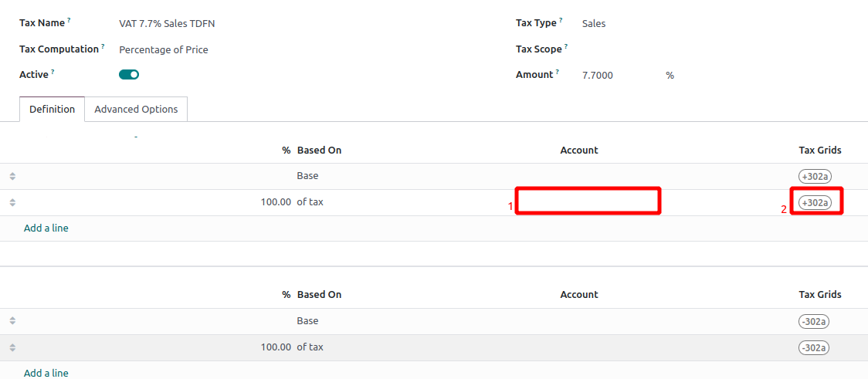Click Add a line under the second table

click(x=46, y=373)
